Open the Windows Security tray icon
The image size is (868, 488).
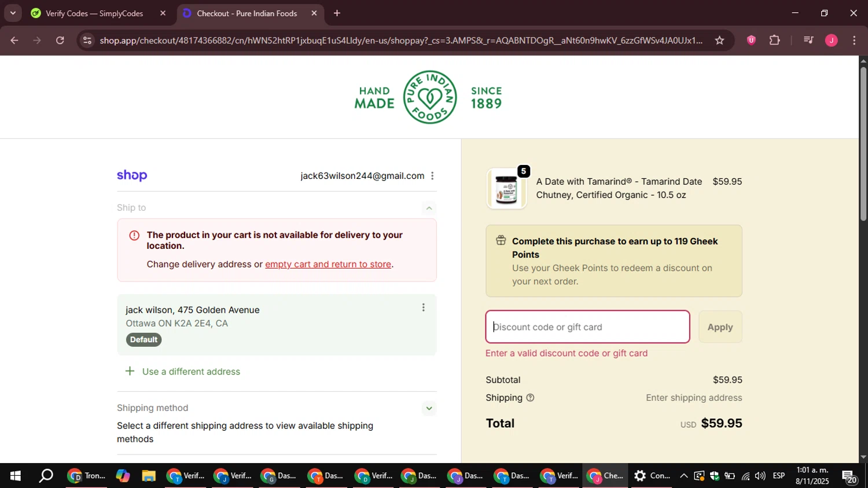(715, 476)
